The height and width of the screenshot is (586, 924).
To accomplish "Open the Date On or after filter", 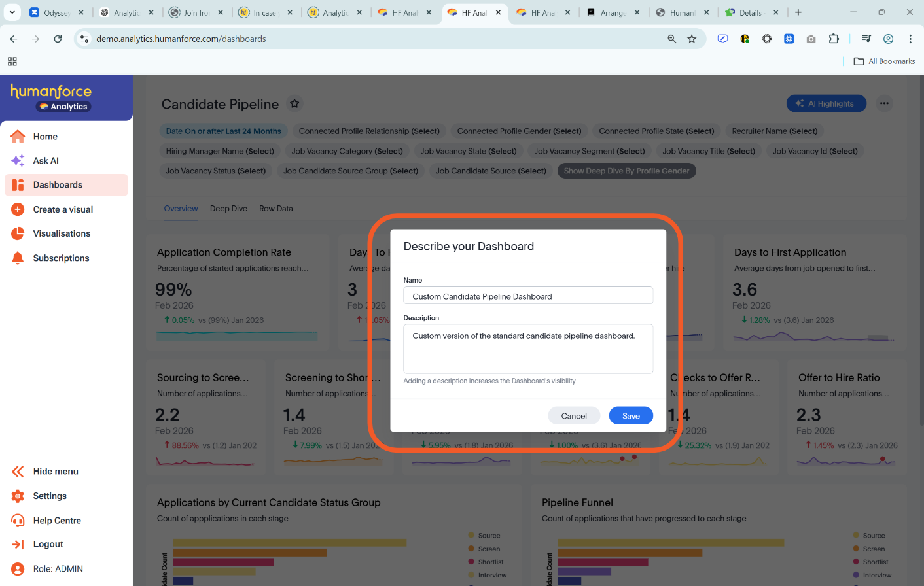I will [223, 131].
